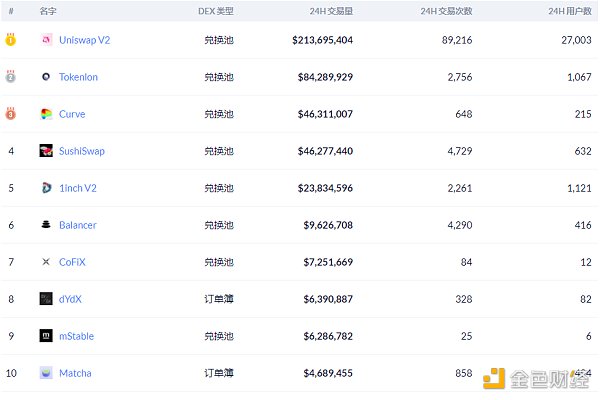Click the DEX 类型 column header
The width and height of the screenshot is (600, 400).
(215, 10)
